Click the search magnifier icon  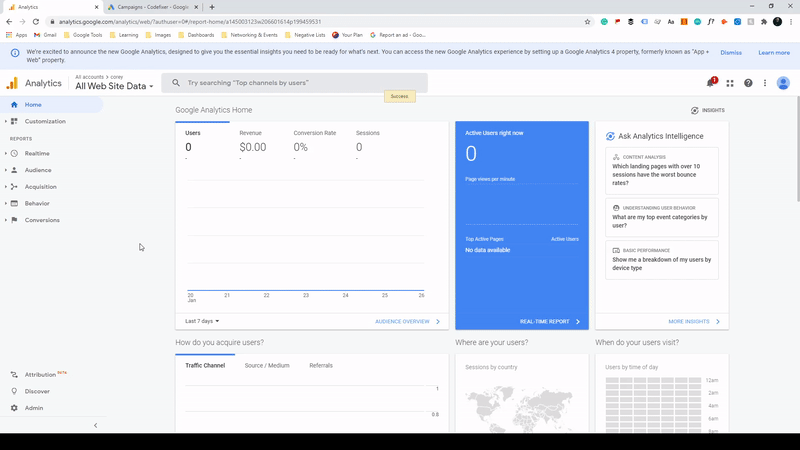176,83
